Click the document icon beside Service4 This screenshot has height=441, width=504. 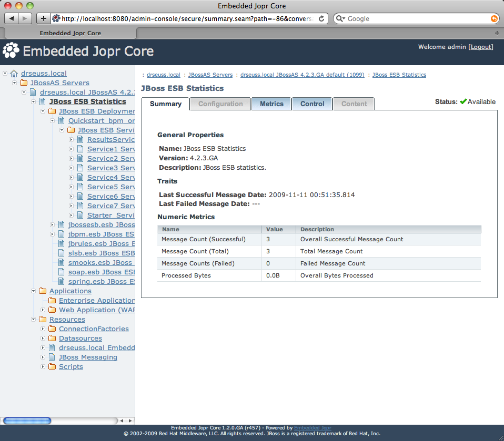pos(80,177)
